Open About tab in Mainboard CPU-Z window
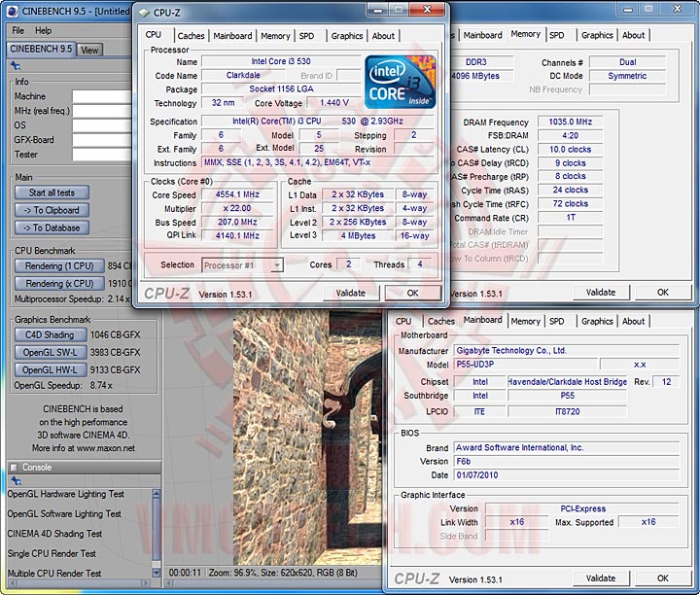Image resolution: width=700 pixels, height=595 pixels. [x=633, y=322]
